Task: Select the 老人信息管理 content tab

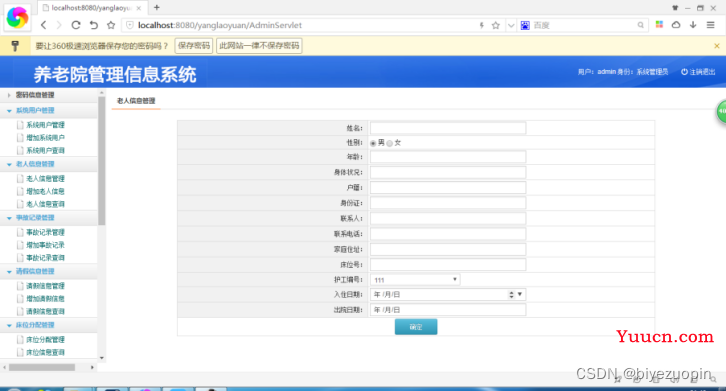Action: pos(136,101)
